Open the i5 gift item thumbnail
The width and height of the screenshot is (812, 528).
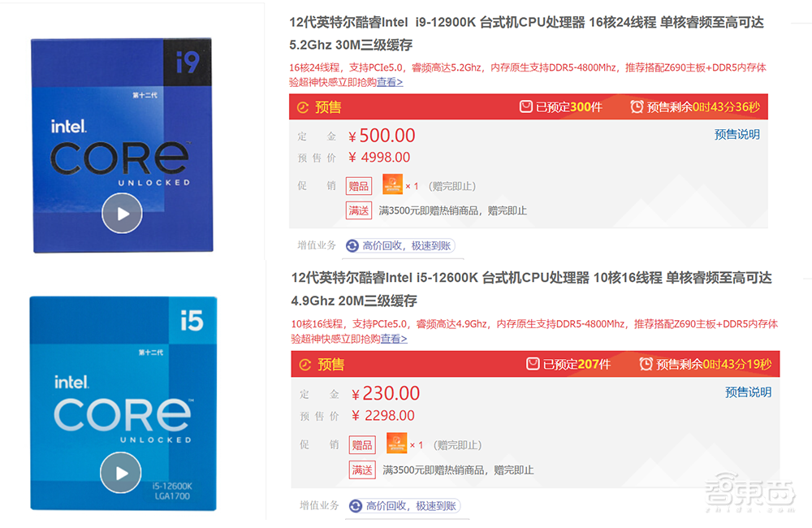pos(396,444)
